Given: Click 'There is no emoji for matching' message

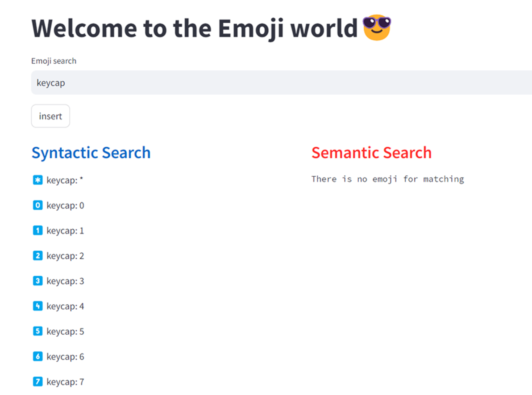Looking at the screenshot, I should [388, 179].
